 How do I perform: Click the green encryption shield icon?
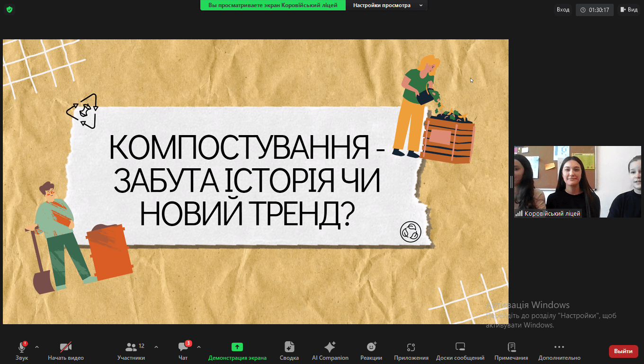9,9
